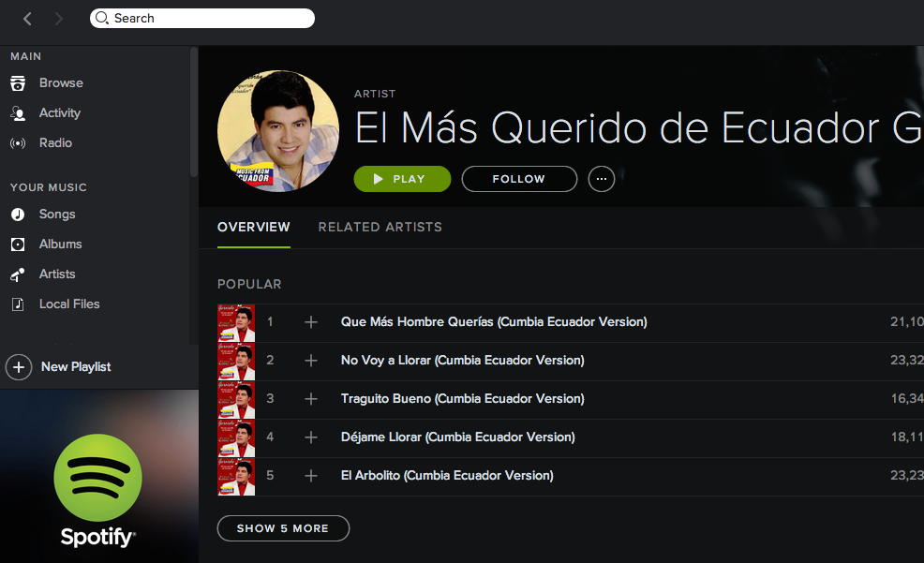
Task: Click the Songs note icon
Action: point(18,215)
